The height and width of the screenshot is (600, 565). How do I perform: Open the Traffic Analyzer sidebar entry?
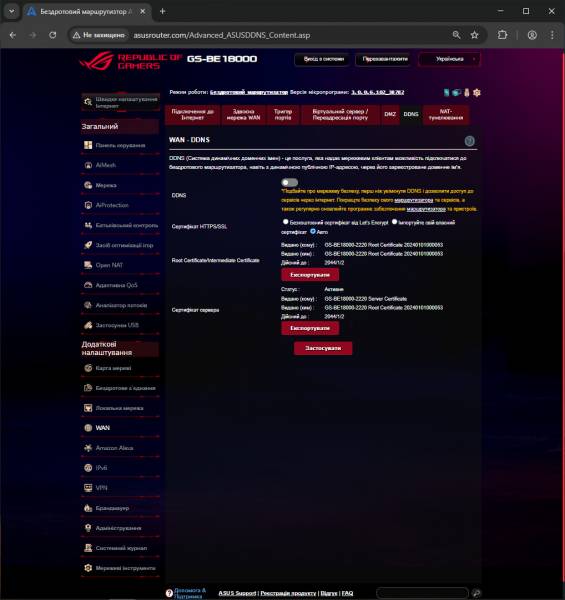(x=120, y=305)
